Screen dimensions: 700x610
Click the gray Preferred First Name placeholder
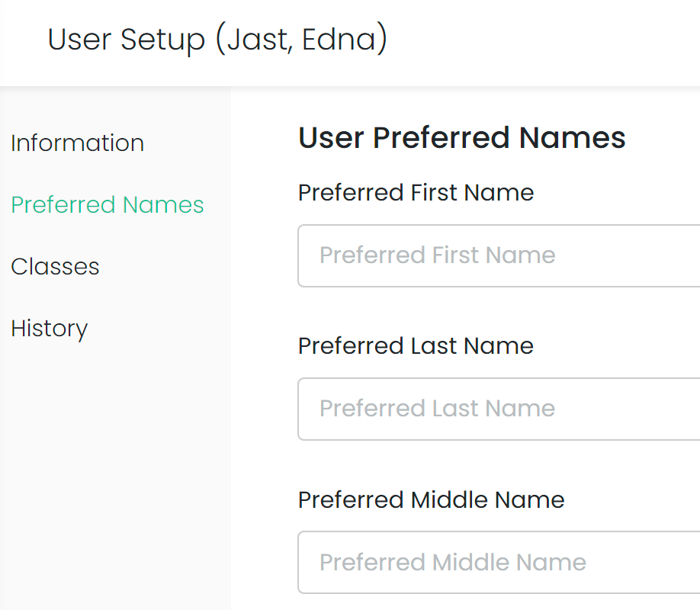click(x=437, y=255)
